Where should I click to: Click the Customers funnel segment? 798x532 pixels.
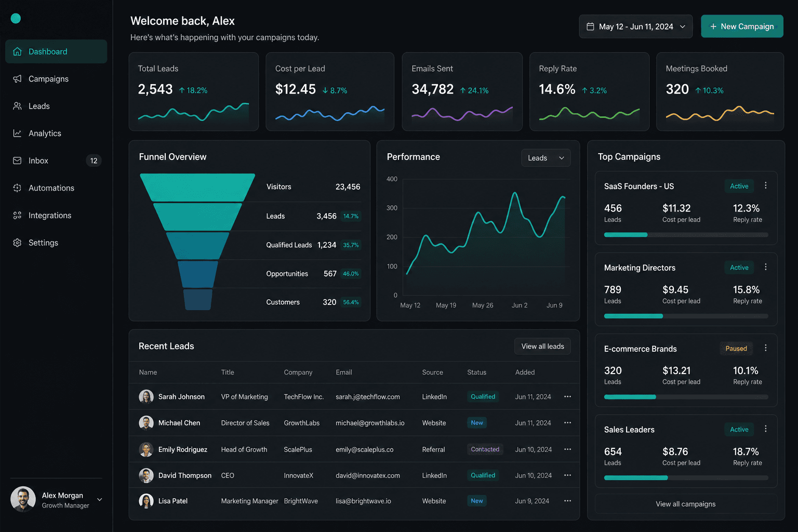tap(197, 300)
